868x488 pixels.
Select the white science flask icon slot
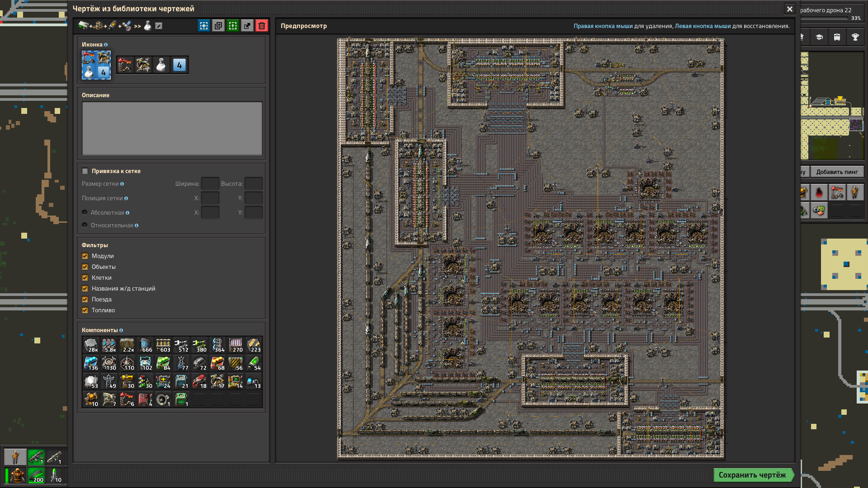161,65
